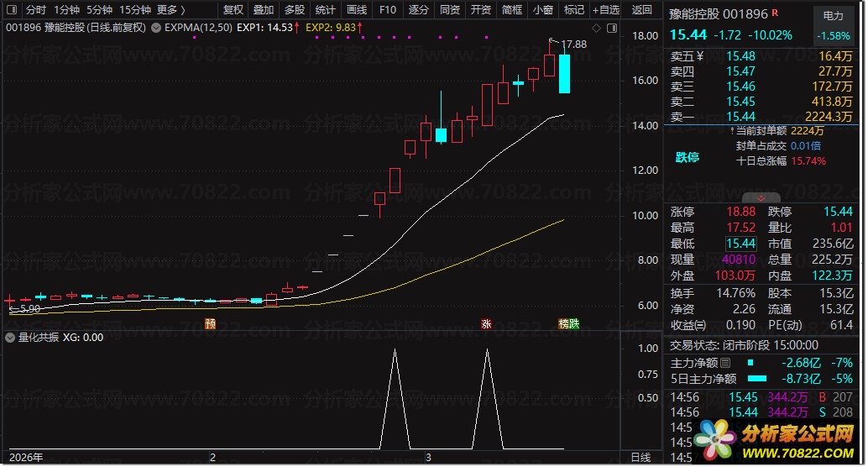
Task: Click the 交易状态 status line
Action: [744, 345]
